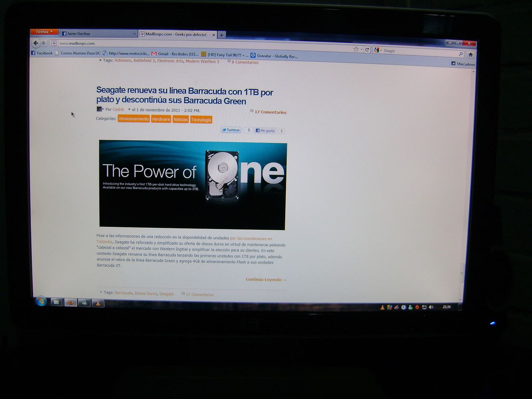Viewport: 532px width, 399px height.
Task: Close the MadBoxpc.com tab
Action: (214, 35)
